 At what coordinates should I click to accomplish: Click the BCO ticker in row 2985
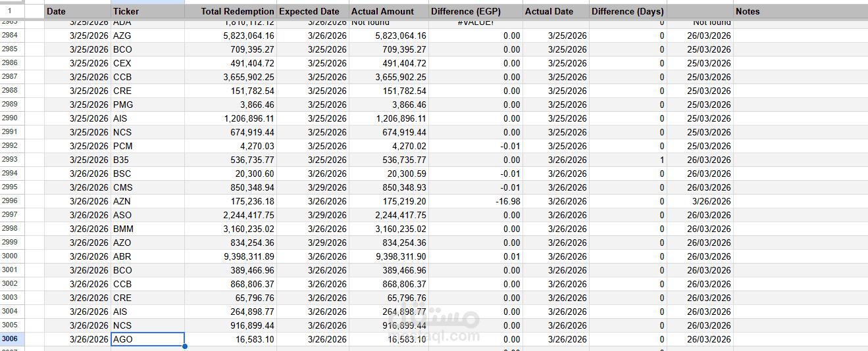tap(147, 49)
